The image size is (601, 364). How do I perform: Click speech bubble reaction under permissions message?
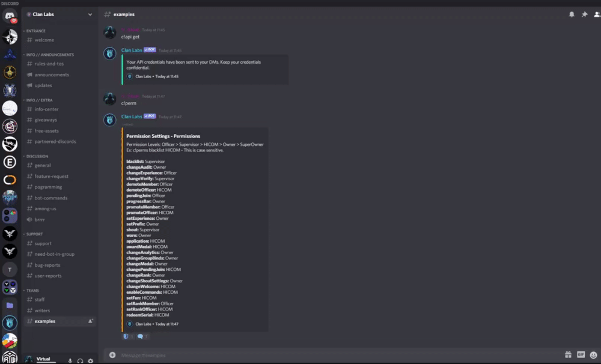142,336
